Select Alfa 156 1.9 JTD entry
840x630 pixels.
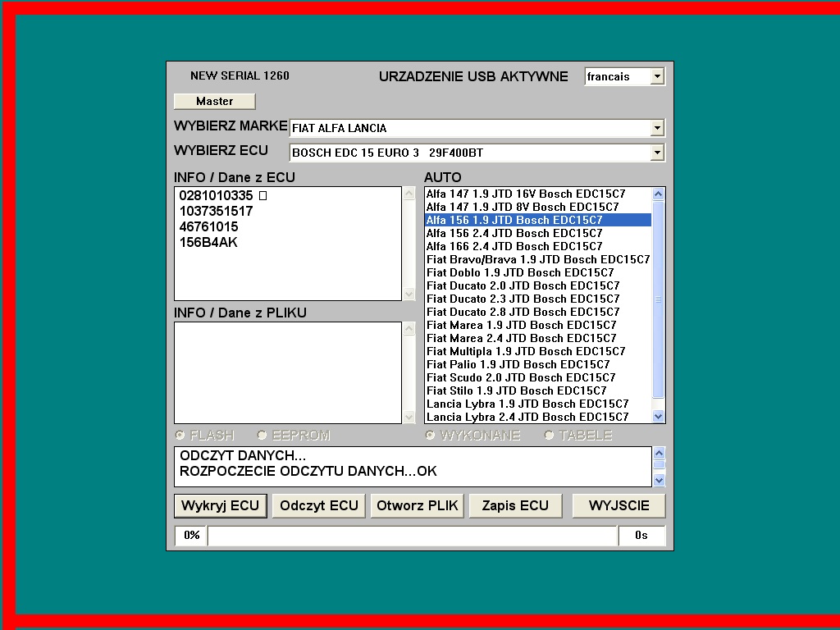(538, 220)
